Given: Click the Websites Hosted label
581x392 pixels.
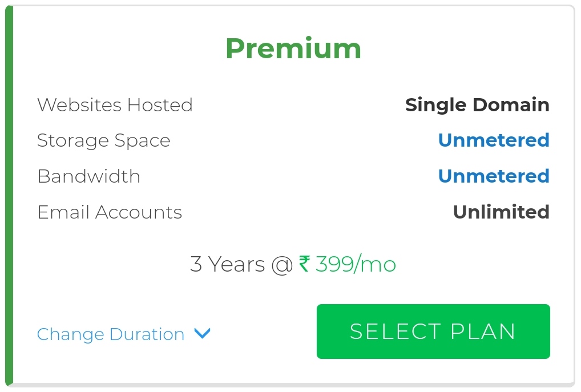Looking at the screenshot, I should (115, 105).
